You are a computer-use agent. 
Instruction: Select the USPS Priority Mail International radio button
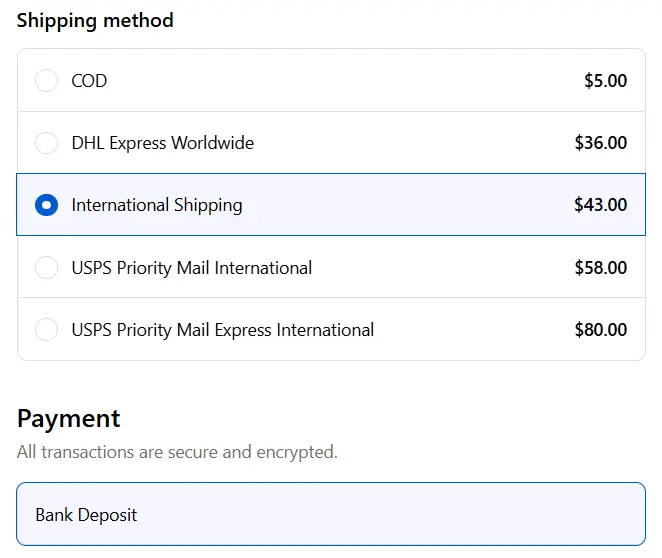click(47, 268)
